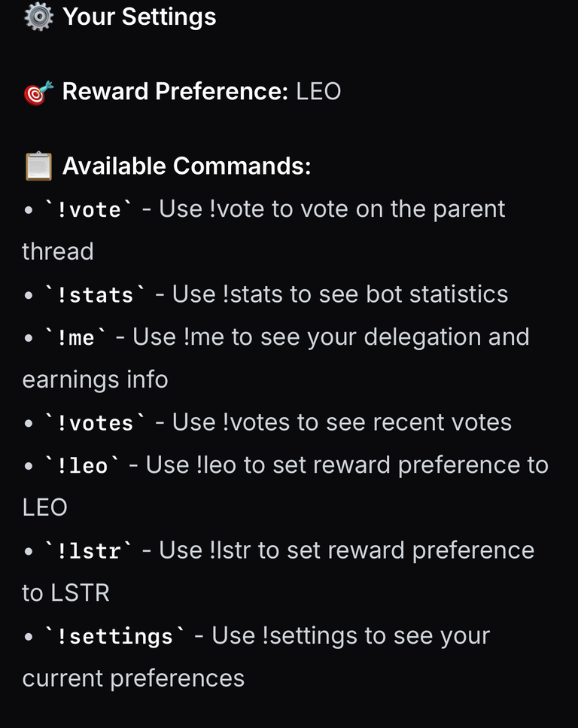Click the !me command code text
This screenshot has width=578, height=728.
(75, 337)
